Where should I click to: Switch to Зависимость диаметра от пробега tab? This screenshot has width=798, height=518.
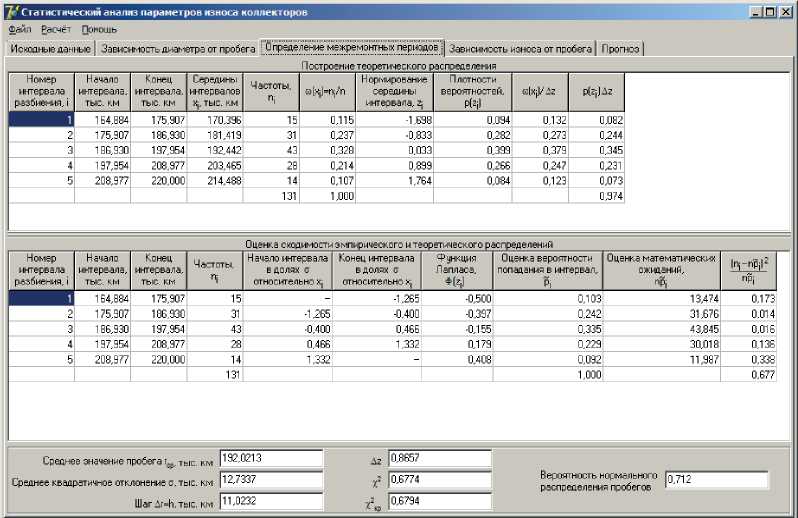point(178,49)
